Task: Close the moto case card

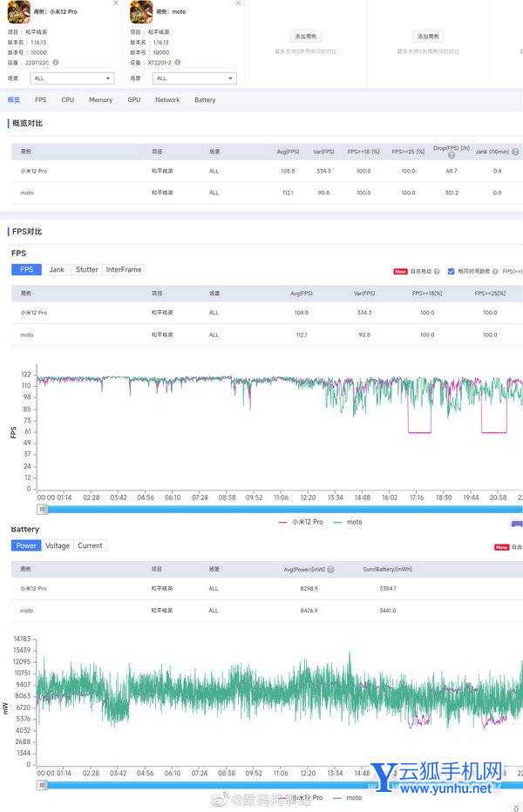Action: [x=238, y=3]
